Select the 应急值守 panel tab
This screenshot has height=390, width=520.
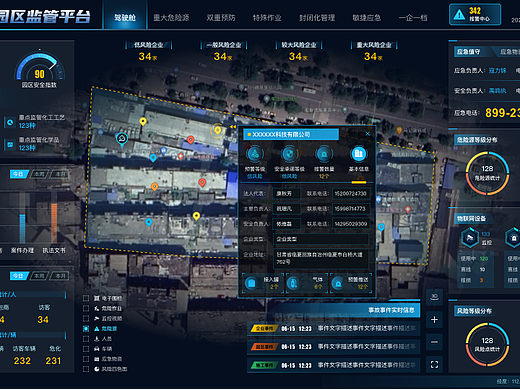coord(469,52)
